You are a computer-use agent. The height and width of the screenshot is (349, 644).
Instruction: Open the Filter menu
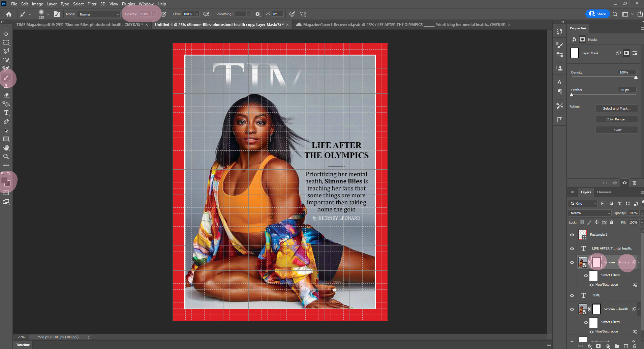[x=92, y=4]
